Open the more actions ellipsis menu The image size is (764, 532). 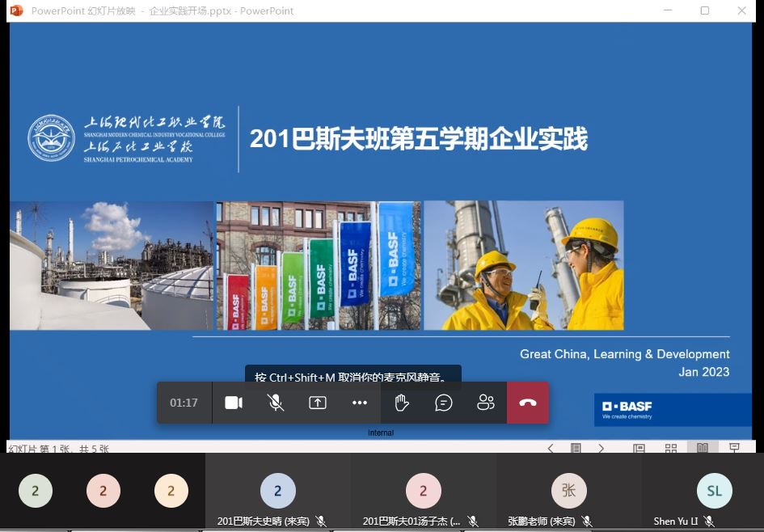tap(360, 403)
